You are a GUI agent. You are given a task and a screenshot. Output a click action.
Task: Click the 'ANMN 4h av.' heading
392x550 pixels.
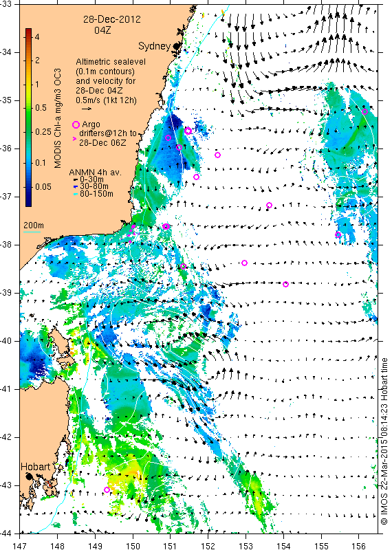(x=95, y=173)
